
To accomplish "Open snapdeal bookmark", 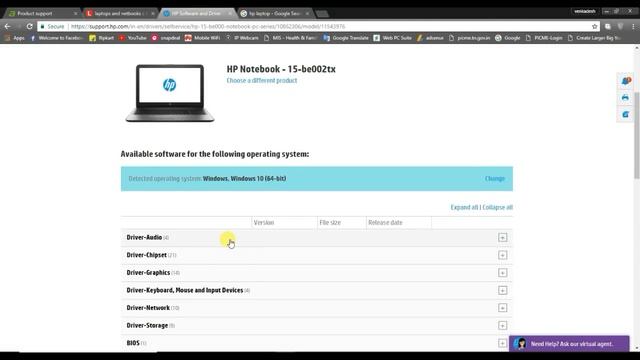I will (x=166, y=38).
